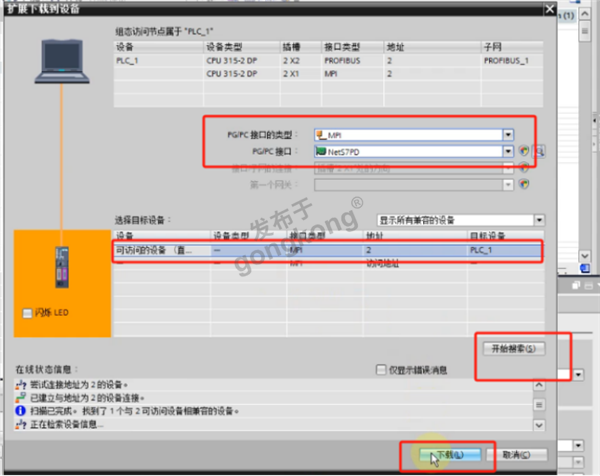Click the background window scroll down arrow
The height and width of the screenshot is (476, 600).
tap(585, 255)
